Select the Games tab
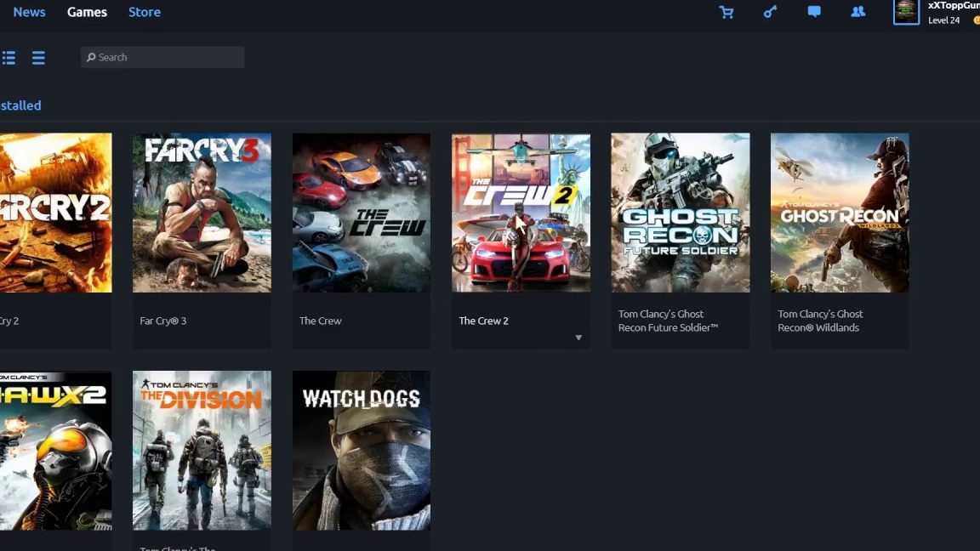This screenshot has width=980, height=551. [x=87, y=12]
